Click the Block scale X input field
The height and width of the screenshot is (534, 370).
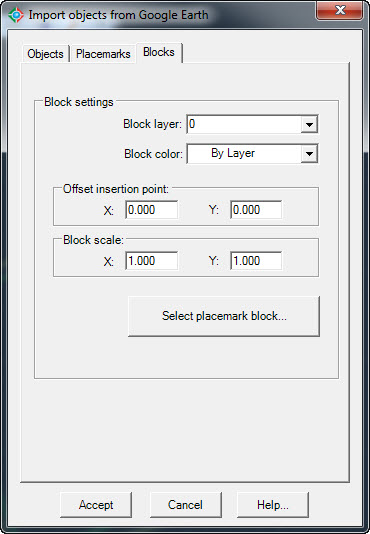pyautogui.click(x=151, y=261)
